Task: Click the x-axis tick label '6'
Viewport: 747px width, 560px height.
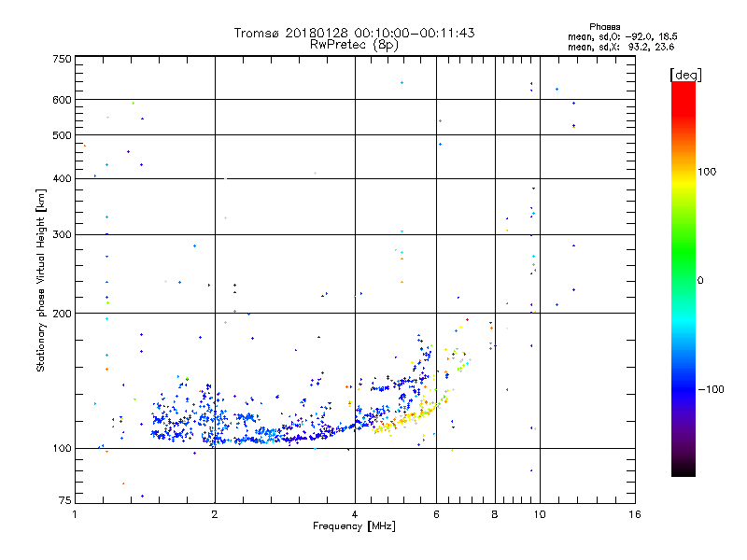Action: pos(436,514)
